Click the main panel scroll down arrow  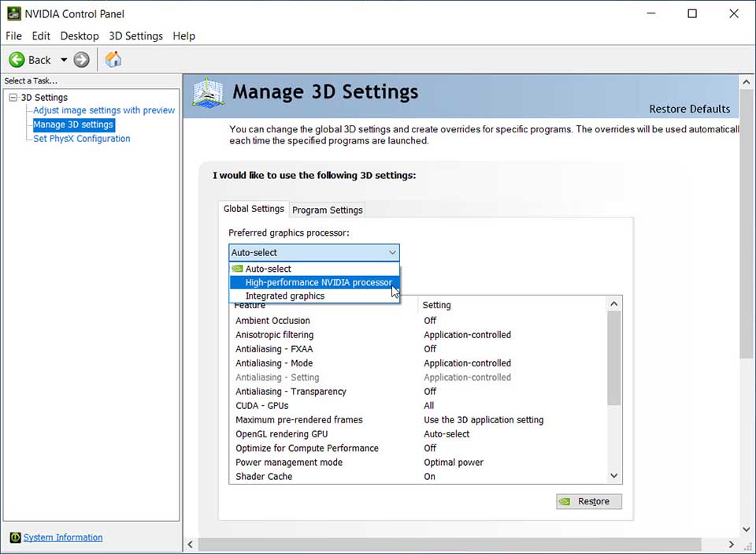point(747,530)
